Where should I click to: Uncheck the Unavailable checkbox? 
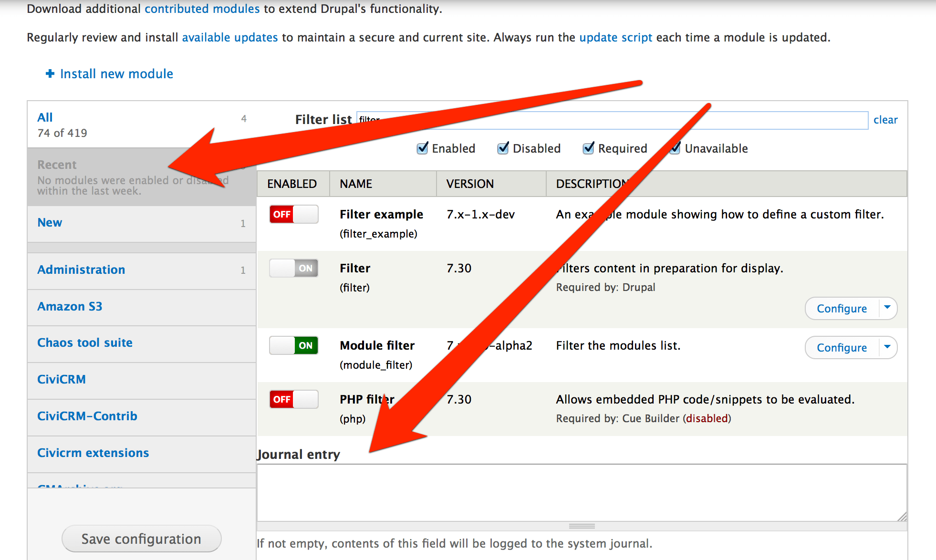(x=675, y=148)
